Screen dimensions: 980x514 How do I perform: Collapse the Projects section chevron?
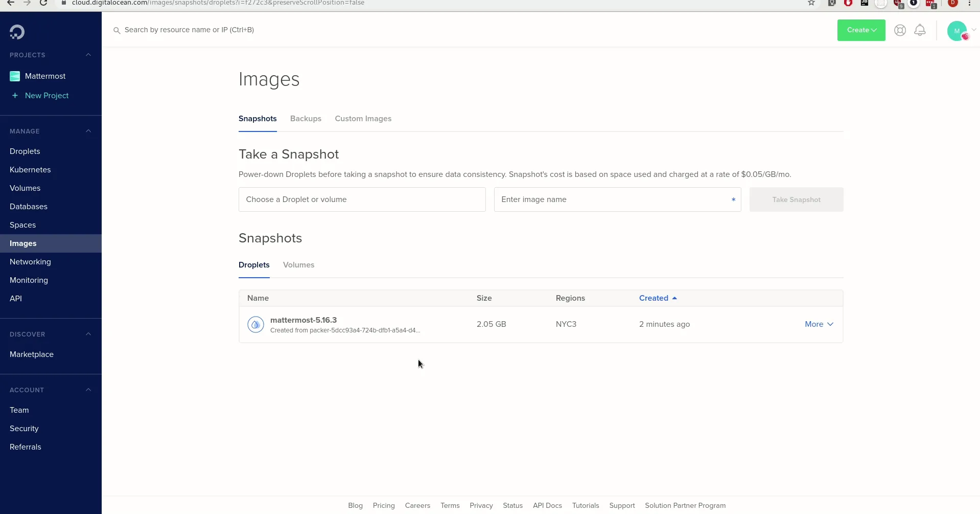(88, 55)
